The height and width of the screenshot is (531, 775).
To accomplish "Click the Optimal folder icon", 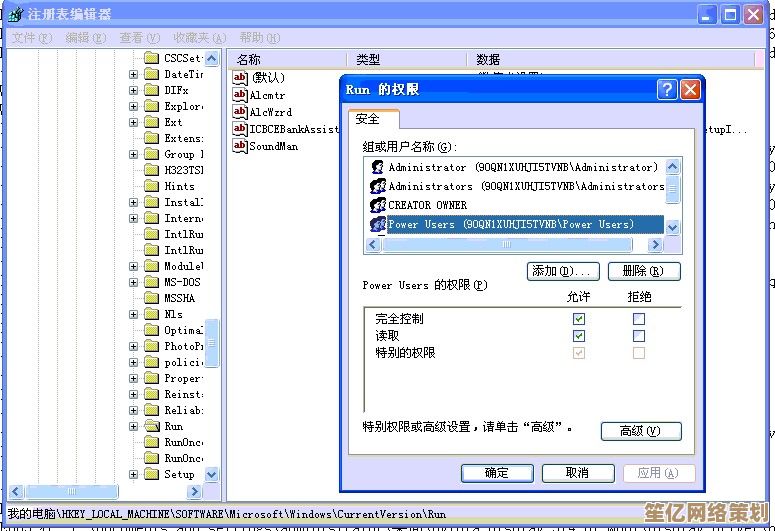I will click(x=151, y=330).
